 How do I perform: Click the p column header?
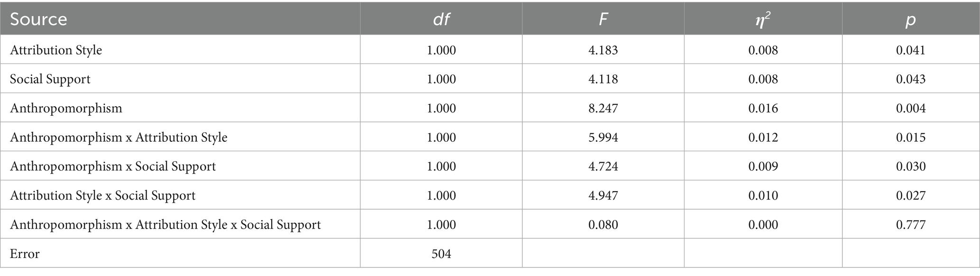coord(910,20)
